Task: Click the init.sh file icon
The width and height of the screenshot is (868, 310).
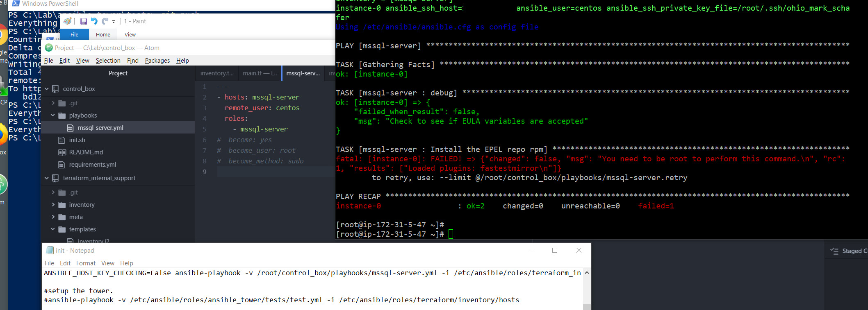Action: [x=62, y=140]
